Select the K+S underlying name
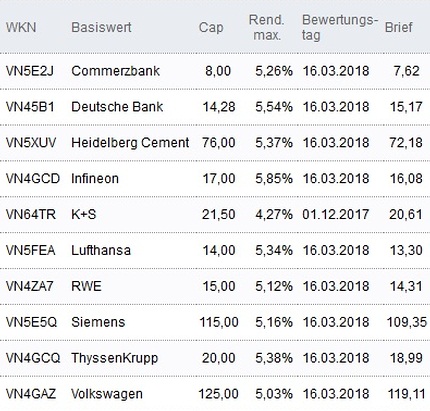 [84, 214]
